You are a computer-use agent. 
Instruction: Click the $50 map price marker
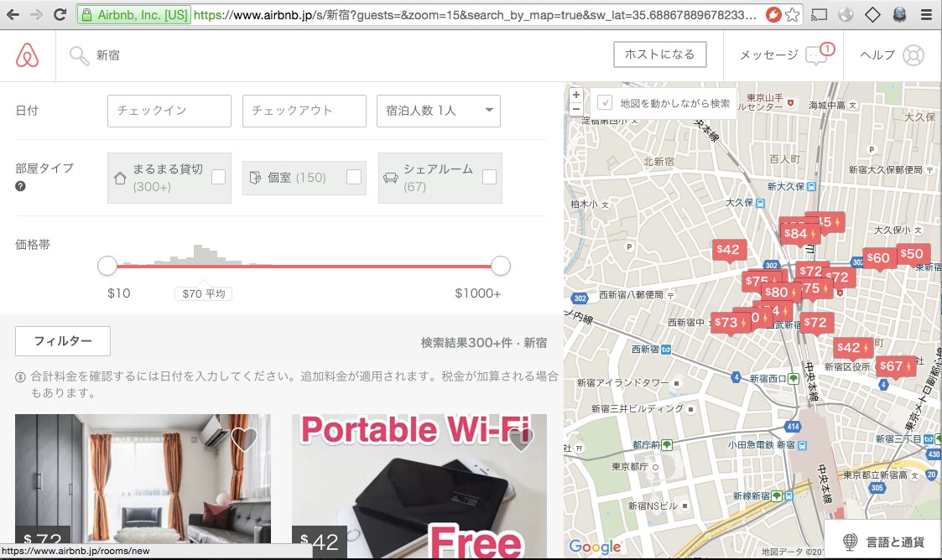point(913,254)
